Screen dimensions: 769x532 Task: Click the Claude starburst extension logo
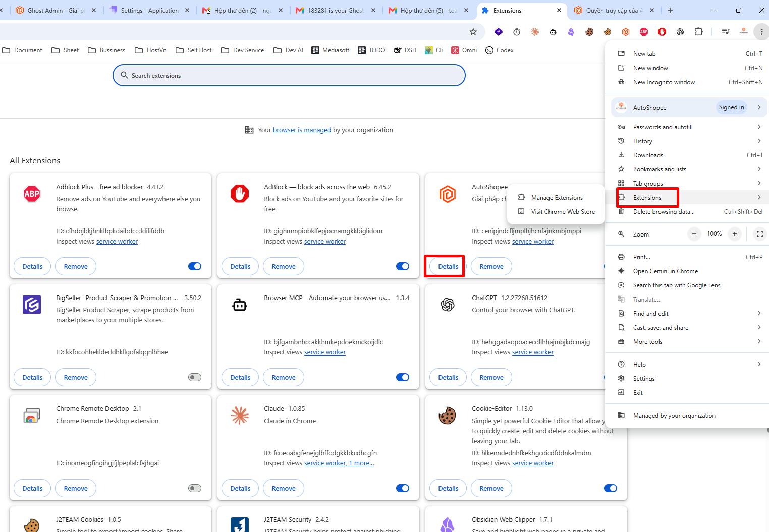(x=240, y=416)
